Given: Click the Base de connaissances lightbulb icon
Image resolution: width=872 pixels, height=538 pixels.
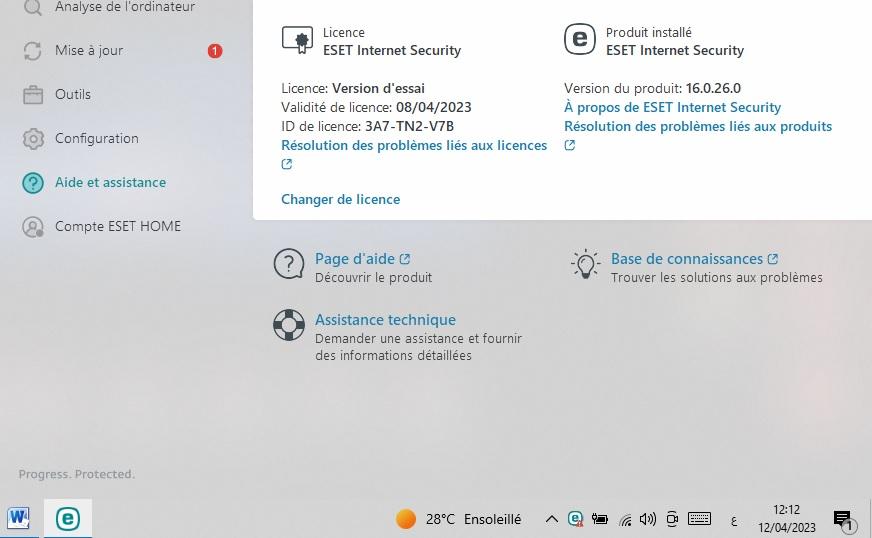Looking at the screenshot, I should 586,264.
